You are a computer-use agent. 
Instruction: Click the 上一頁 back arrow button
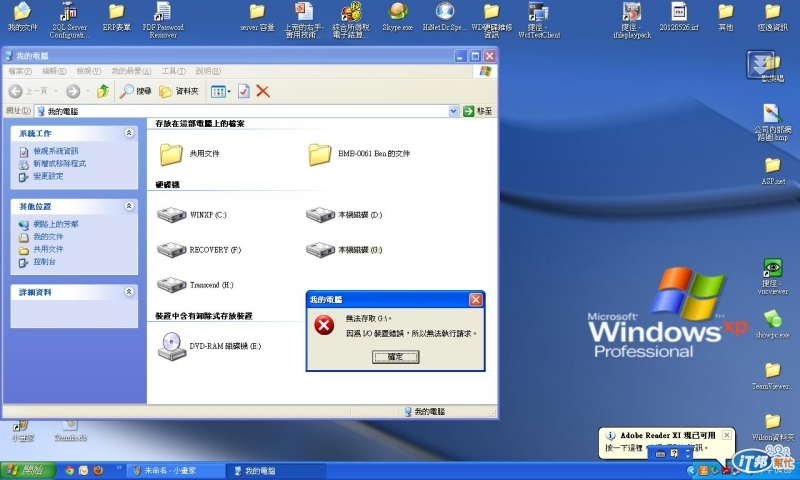(x=29, y=91)
